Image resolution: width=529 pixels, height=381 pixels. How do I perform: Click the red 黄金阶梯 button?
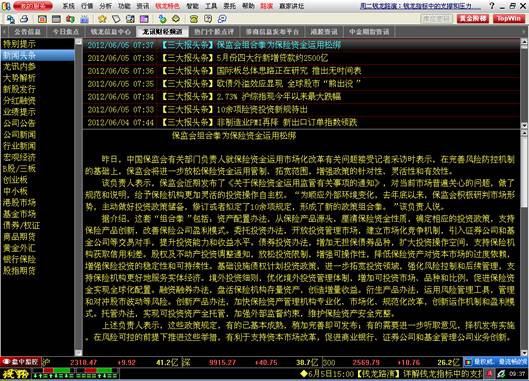pos(473,19)
